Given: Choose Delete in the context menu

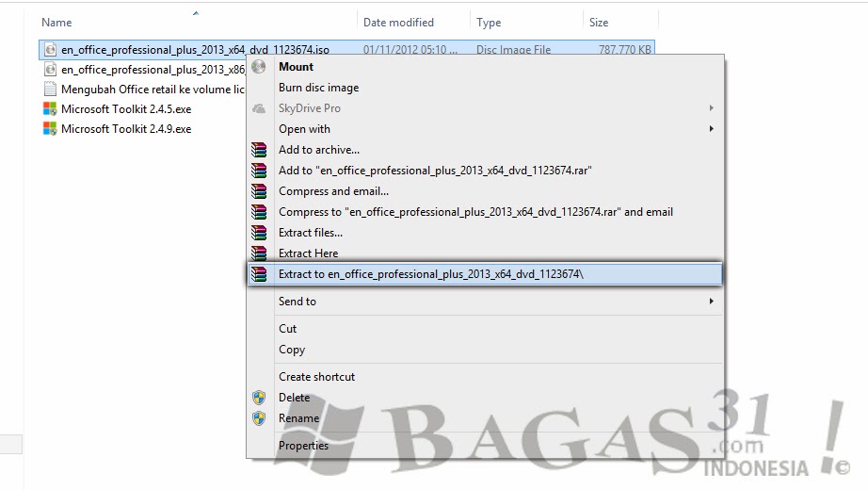Looking at the screenshot, I should click(294, 398).
